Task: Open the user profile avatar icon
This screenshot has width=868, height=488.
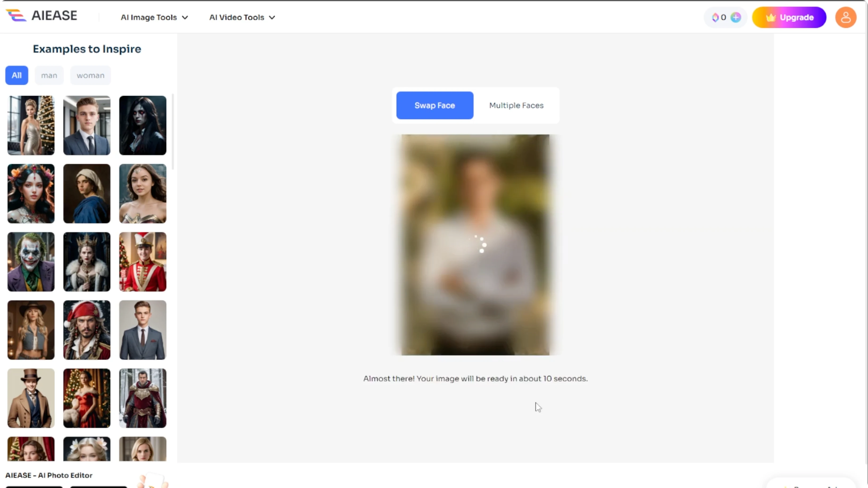Action: tap(845, 17)
